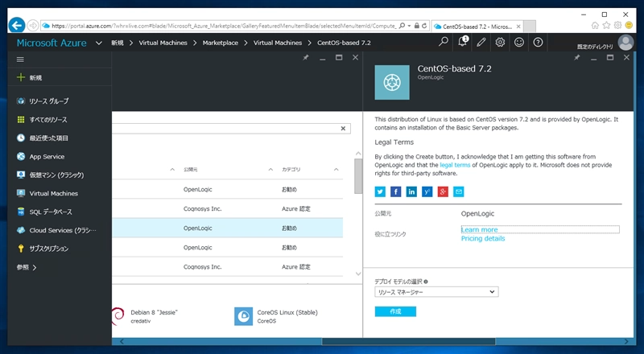Open the legal terms link
The width and height of the screenshot is (644, 354).
coord(455,165)
